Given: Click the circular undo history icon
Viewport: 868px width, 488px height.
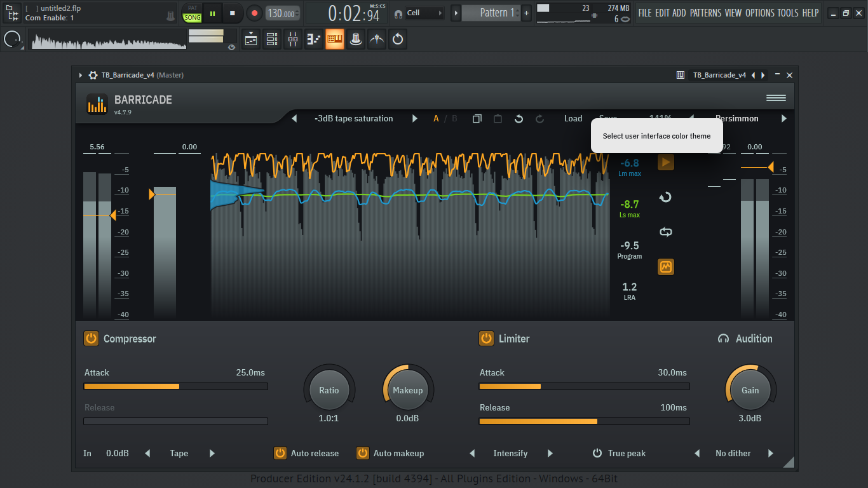Looking at the screenshot, I should 398,39.
